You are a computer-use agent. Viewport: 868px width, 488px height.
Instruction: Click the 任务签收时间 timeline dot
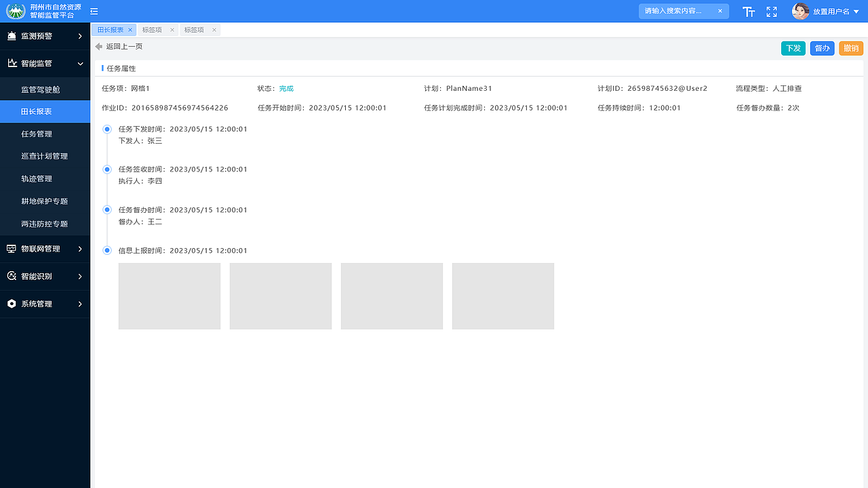tap(107, 169)
